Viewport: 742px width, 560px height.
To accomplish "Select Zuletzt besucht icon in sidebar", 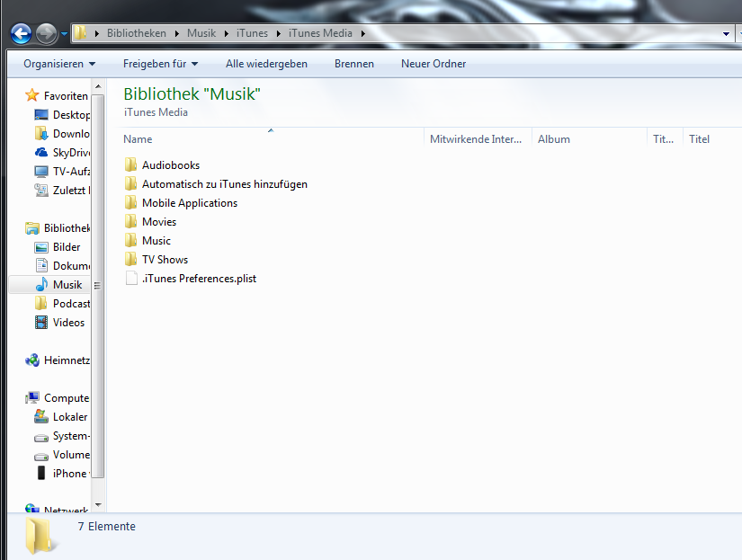I will (x=41, y=191).
